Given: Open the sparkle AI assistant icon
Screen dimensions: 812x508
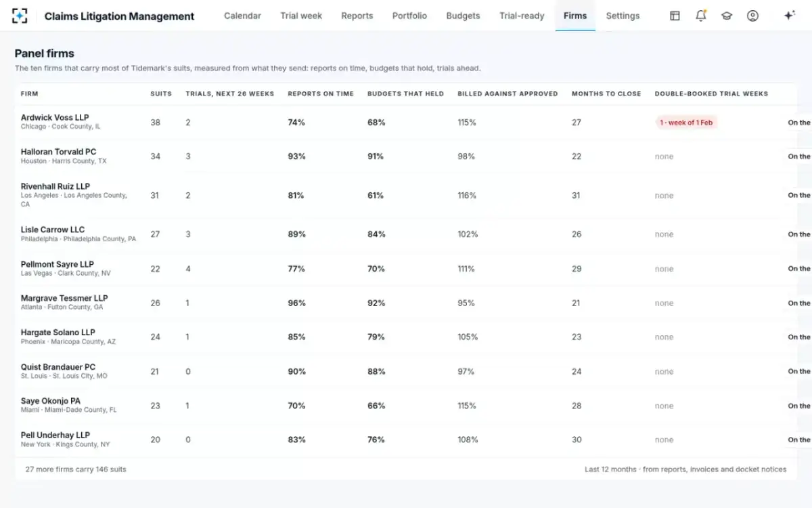Looking at the screenshot, I should pyautogui.click(x=789, y=16).
